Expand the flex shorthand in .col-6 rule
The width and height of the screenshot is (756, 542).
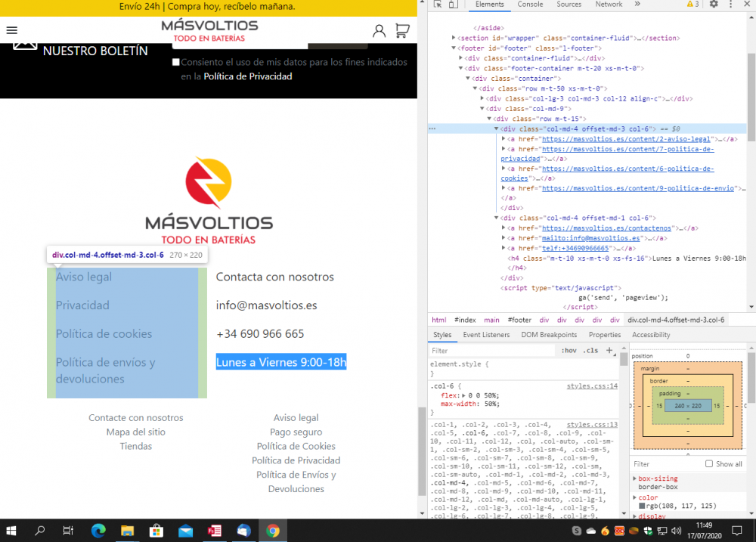point(464,395)
